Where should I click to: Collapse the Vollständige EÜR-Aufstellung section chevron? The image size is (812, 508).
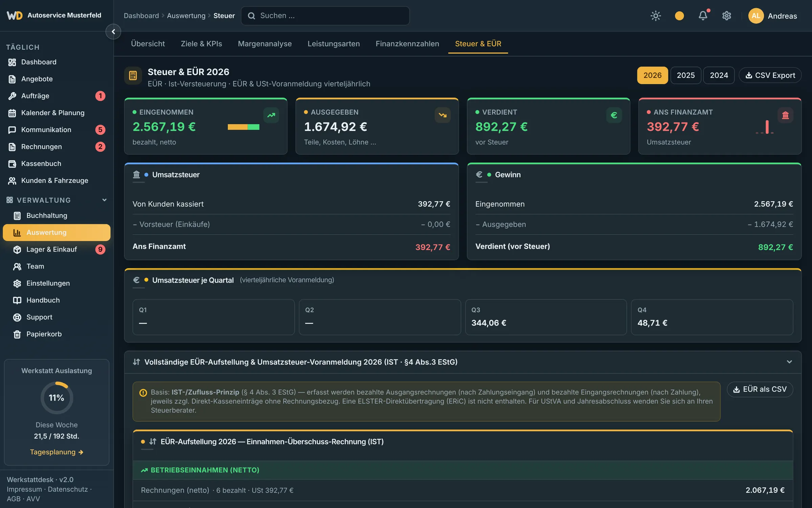(x=789, y=362)
